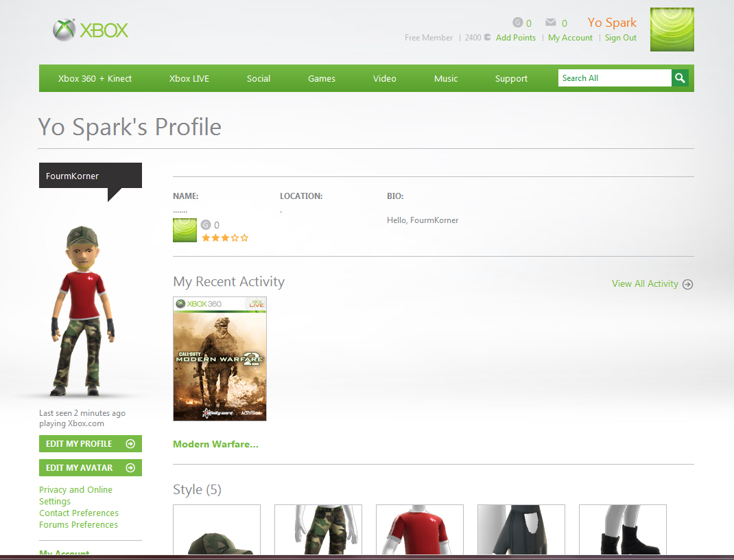Click the Gamerscore G icon in profile
This screenshot has height=560, width=734.
click(x=206, y=224)
